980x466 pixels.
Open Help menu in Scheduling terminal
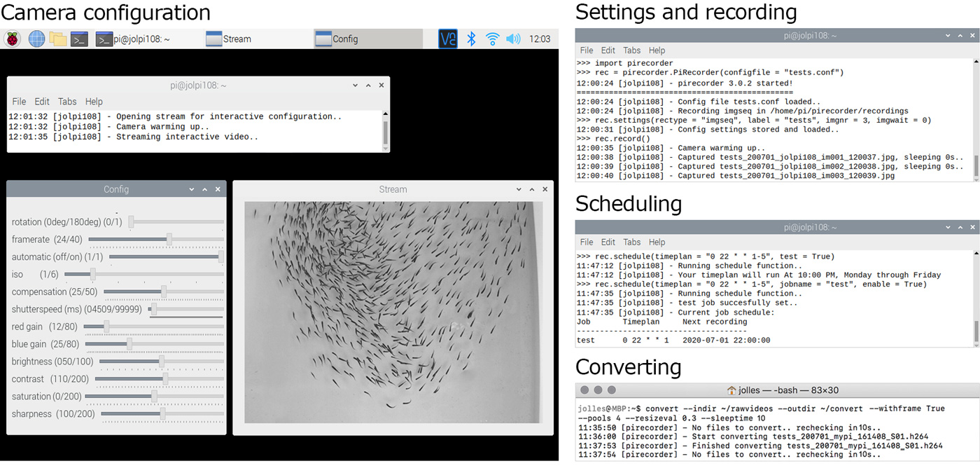657,242
